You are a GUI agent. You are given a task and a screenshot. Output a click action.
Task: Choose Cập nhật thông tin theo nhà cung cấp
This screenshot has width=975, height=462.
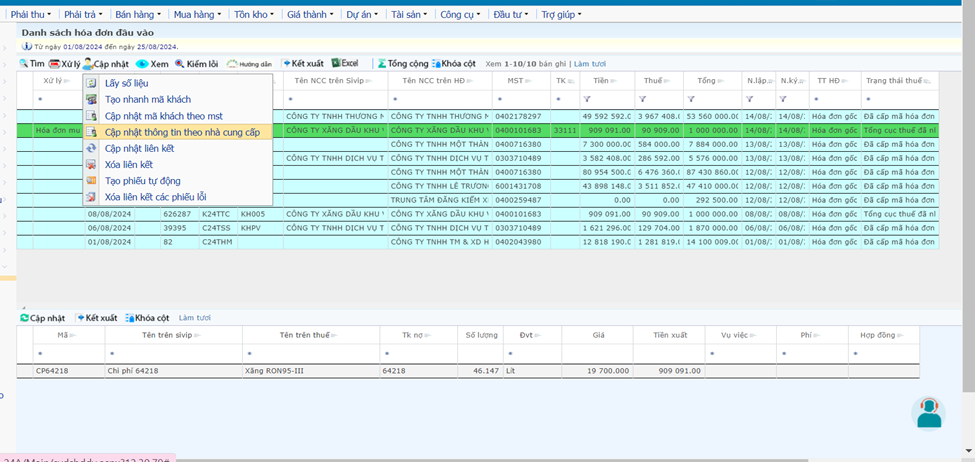[x=182, y=132]
